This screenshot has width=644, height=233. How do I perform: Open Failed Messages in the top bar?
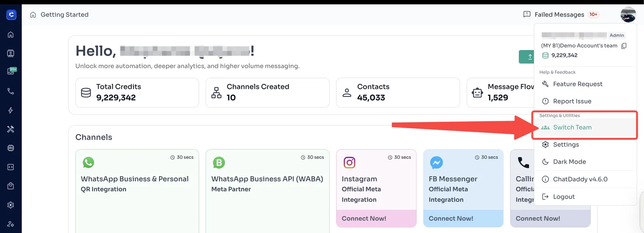tap(559, 15)
